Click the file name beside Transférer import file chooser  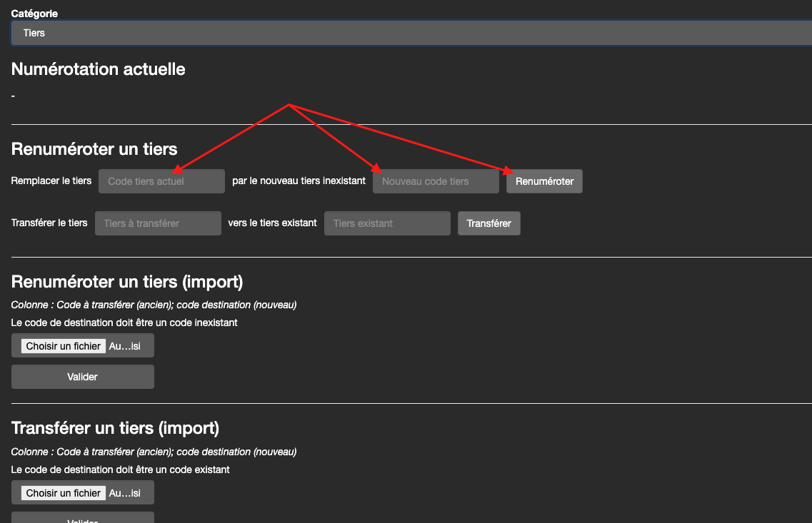pyautogui.click(x=125, y=493)
